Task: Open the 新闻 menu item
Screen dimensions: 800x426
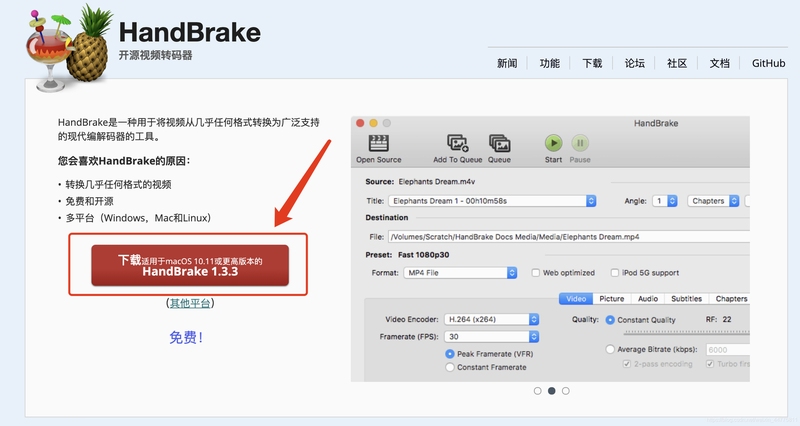Action: tap(507, 63)
